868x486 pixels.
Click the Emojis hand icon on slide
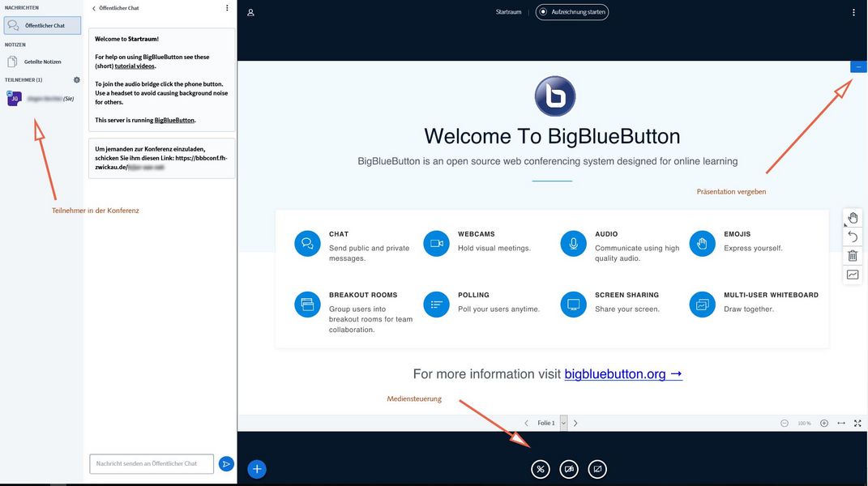pos(702,244)
